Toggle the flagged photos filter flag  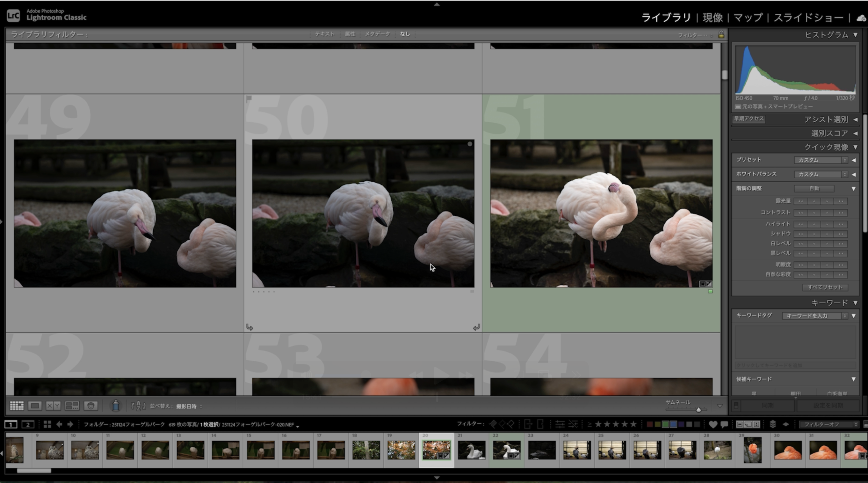click(493, 424)
